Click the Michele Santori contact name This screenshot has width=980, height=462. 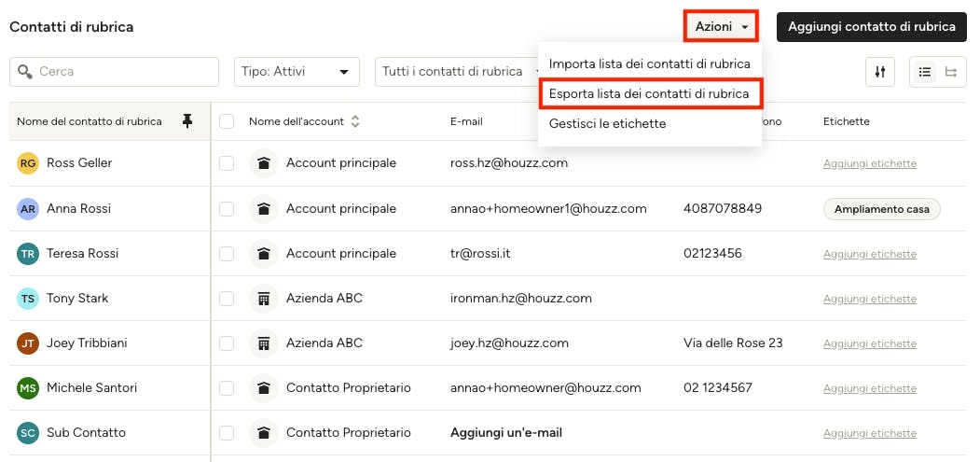pyautogui.click(x=91, y=388)
